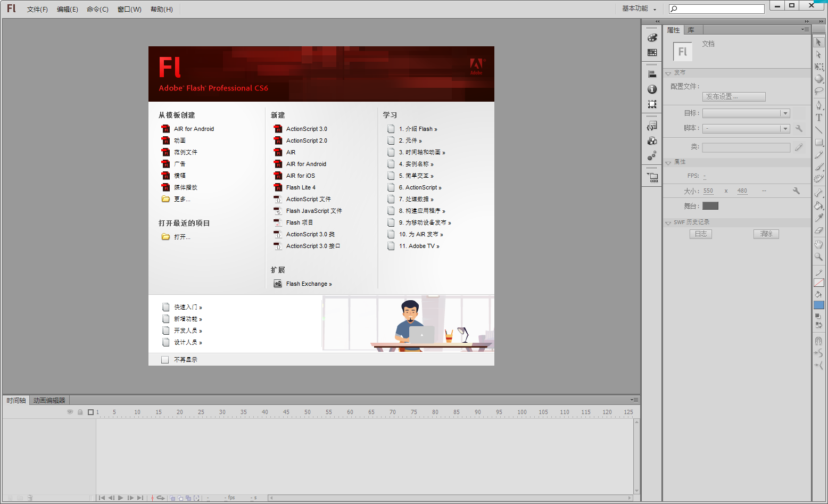Open the 命令(C) menu
The height and width of the screenshot is (504, 828).
97,9
